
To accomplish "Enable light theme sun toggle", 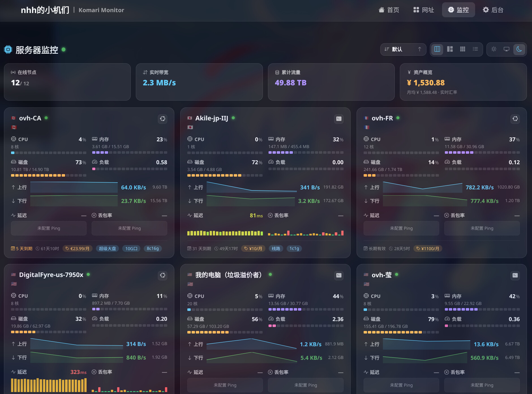I will tap(494, 49).
